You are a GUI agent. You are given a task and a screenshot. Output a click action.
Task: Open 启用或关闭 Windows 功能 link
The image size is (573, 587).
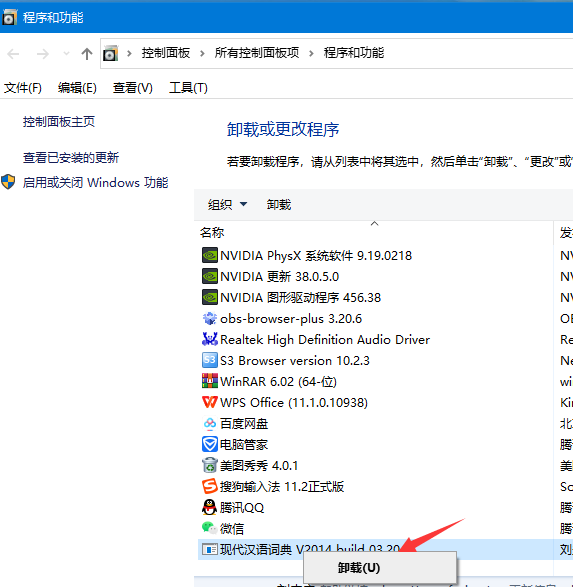(x=95, y=183)
